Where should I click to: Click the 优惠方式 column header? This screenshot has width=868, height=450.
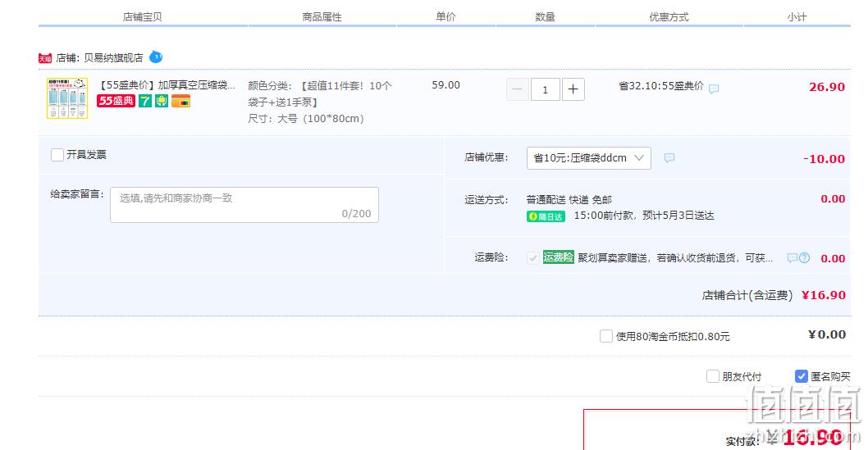669,17
